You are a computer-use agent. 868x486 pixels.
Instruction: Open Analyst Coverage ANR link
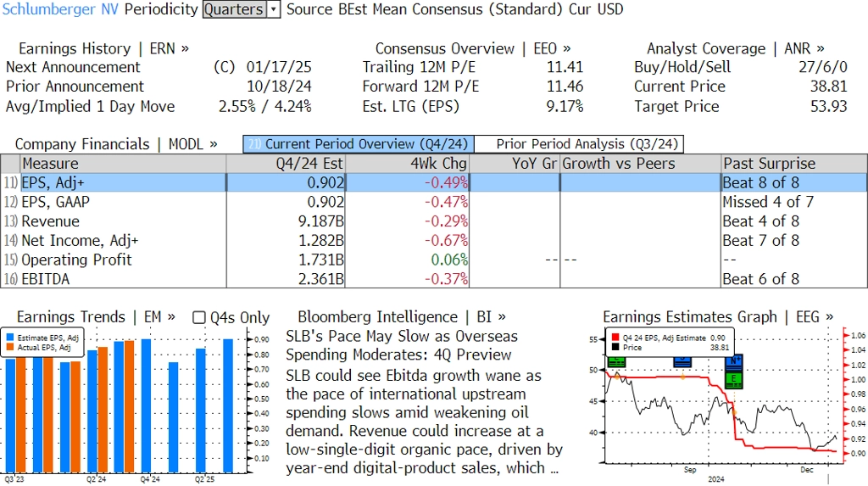pos(736,48)
